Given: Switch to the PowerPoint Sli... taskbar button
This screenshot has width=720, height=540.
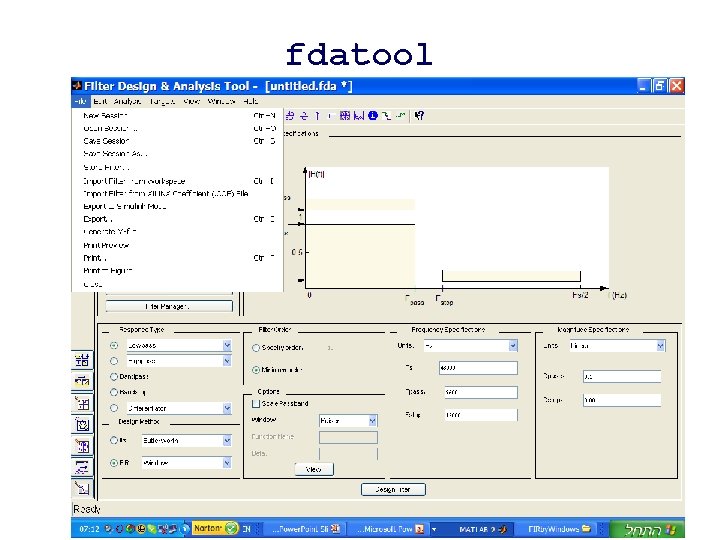Looking at the screenshot, I should (x=305, y=529).
